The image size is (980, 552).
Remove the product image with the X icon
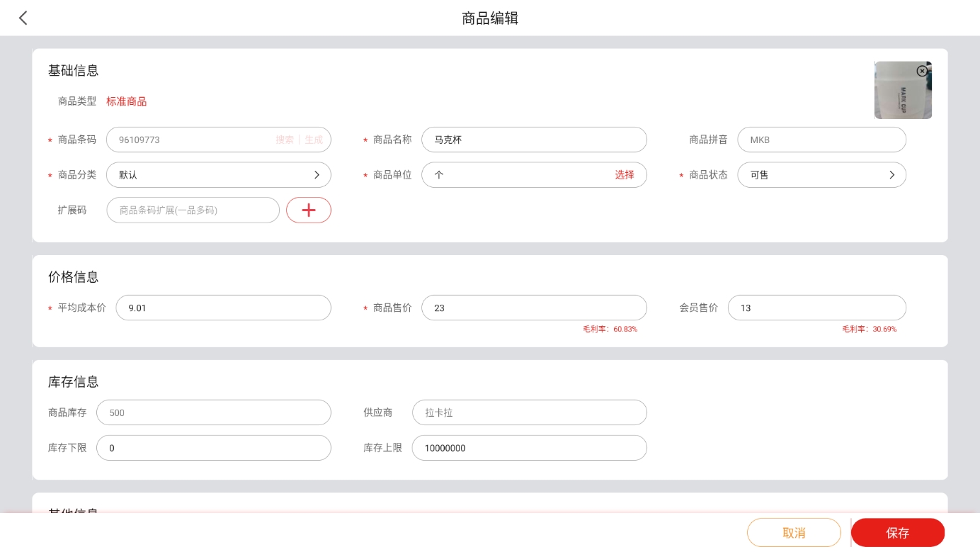click(x=921, y=71)
